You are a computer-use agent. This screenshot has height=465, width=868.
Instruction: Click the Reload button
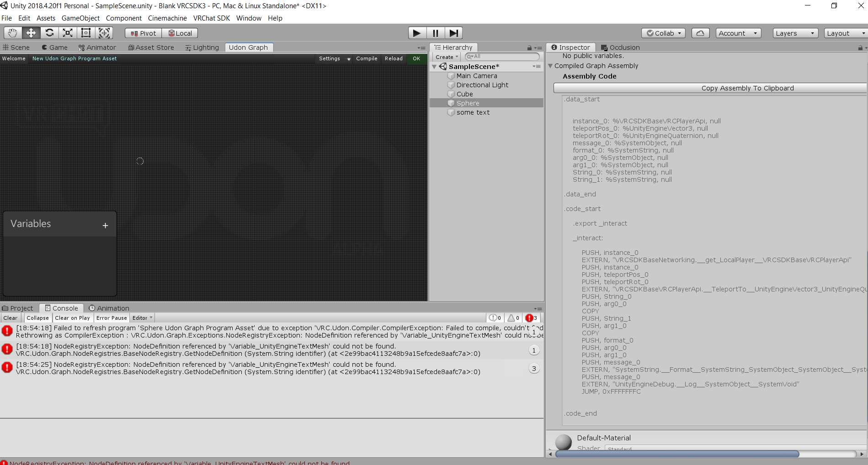pyautogui.click(x=394, y=58)
